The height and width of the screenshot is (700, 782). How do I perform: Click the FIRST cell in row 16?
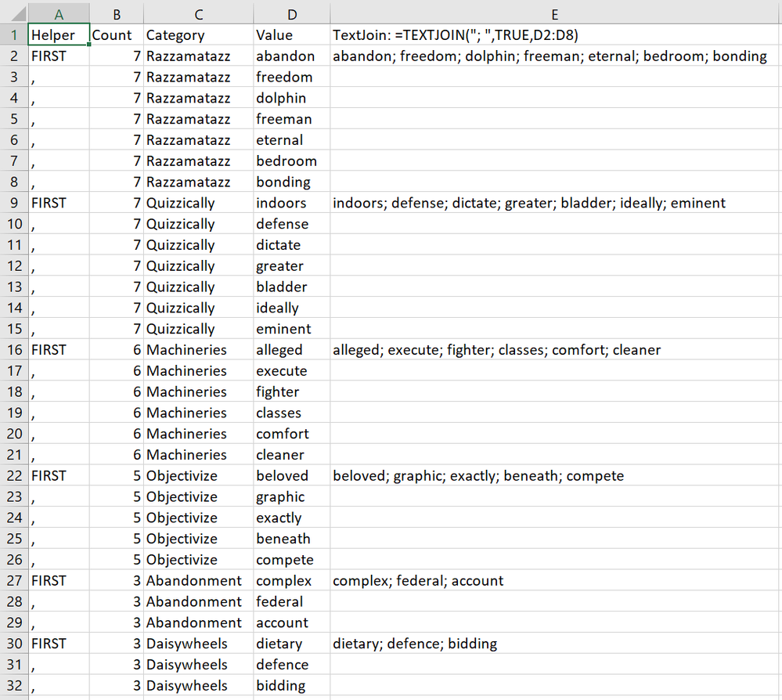[x=59, y=350]
